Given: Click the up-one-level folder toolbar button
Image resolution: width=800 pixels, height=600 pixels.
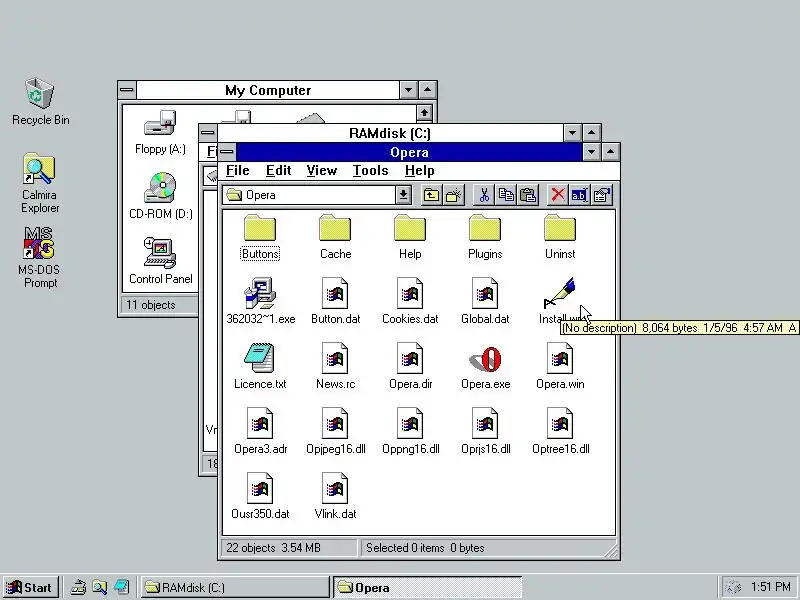Looking at the screenshot, I should 432,195.
